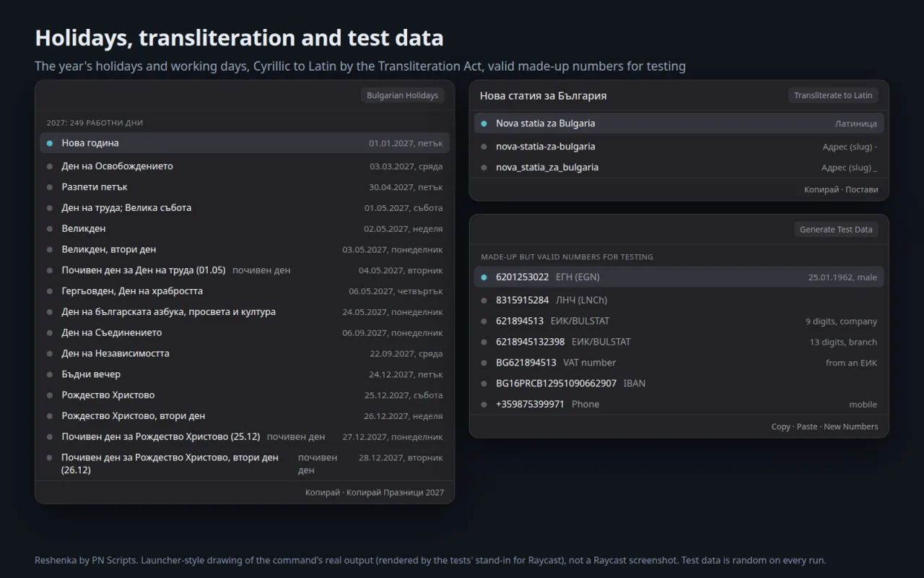Select the VAT number row BG621894513
The image size is (924, 578).
tap(679, 363)
